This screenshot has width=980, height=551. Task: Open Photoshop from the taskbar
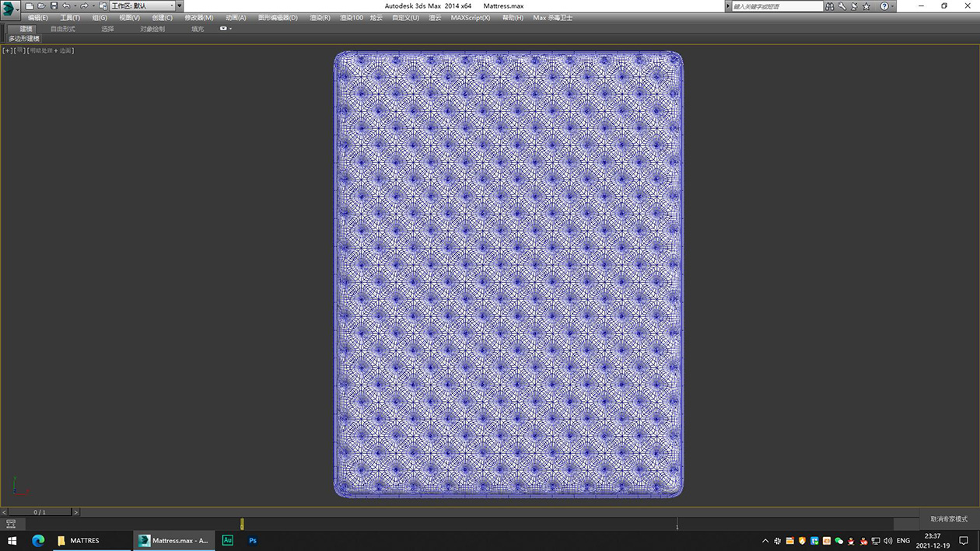tap(253, 540)
